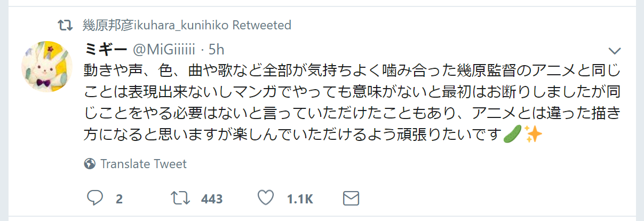Open the ミギー display name profile link
This screenshot has height=221, width=644.
106,50
